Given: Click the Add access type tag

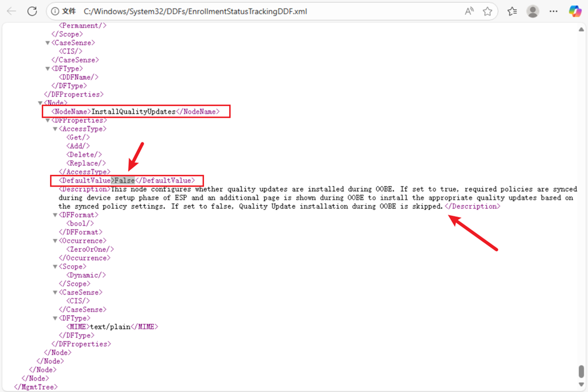Looking at the screenshot, I should 78,146.
